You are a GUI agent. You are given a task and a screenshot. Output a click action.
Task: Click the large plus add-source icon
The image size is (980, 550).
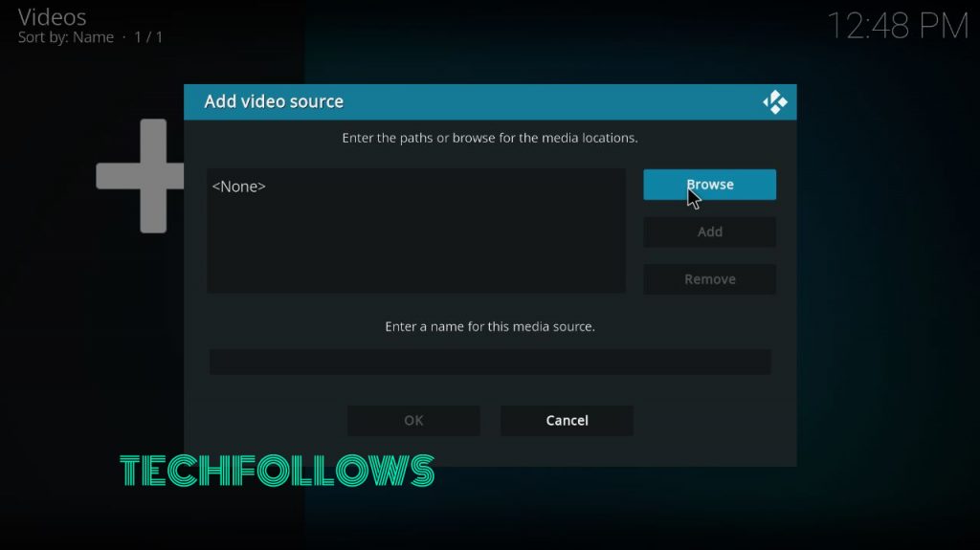140,176
